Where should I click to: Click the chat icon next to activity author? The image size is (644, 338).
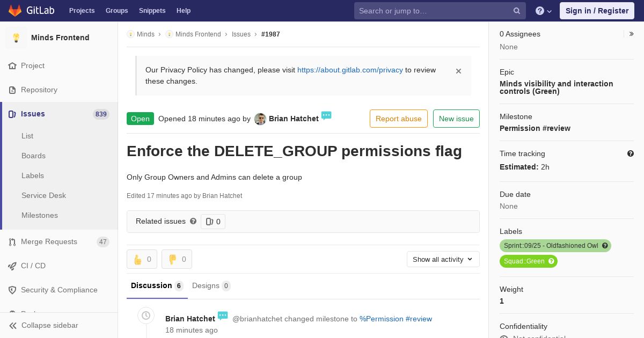pos(223,315)
